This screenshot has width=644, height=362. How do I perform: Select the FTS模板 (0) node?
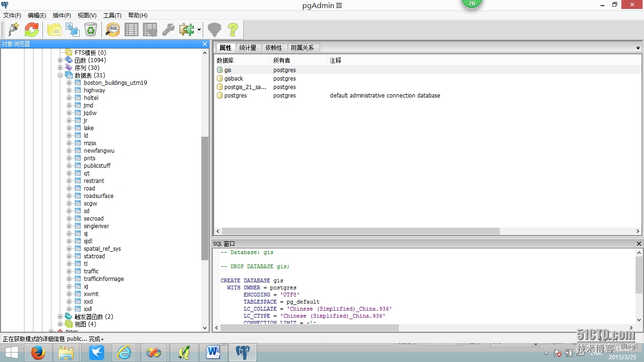tap(90, 53)
